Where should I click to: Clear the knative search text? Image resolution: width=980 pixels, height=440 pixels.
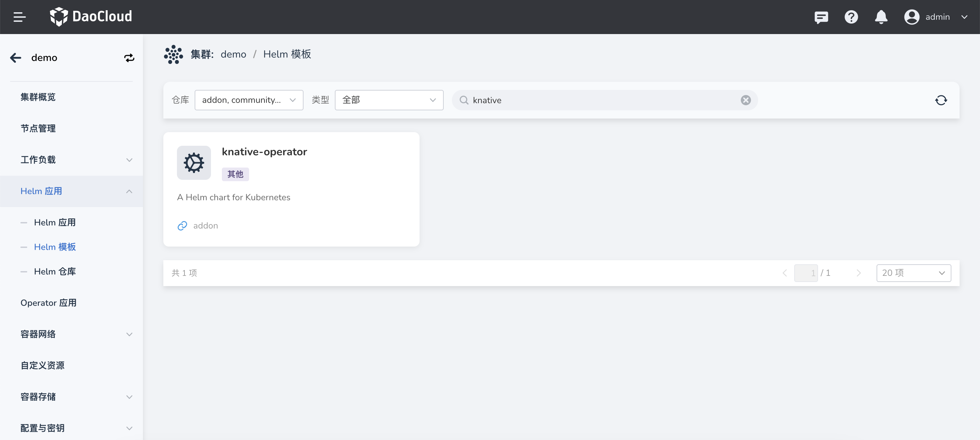click(x=745, y=100)
